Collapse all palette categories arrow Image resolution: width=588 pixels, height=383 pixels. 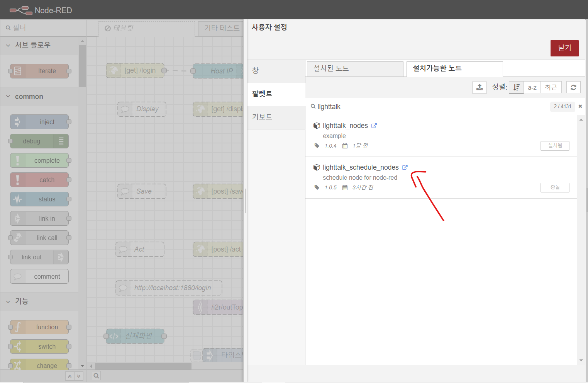[x=69, y=376]
